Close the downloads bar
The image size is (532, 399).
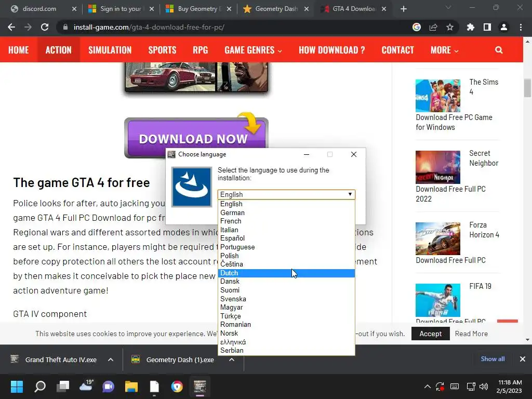pos(523,359)
